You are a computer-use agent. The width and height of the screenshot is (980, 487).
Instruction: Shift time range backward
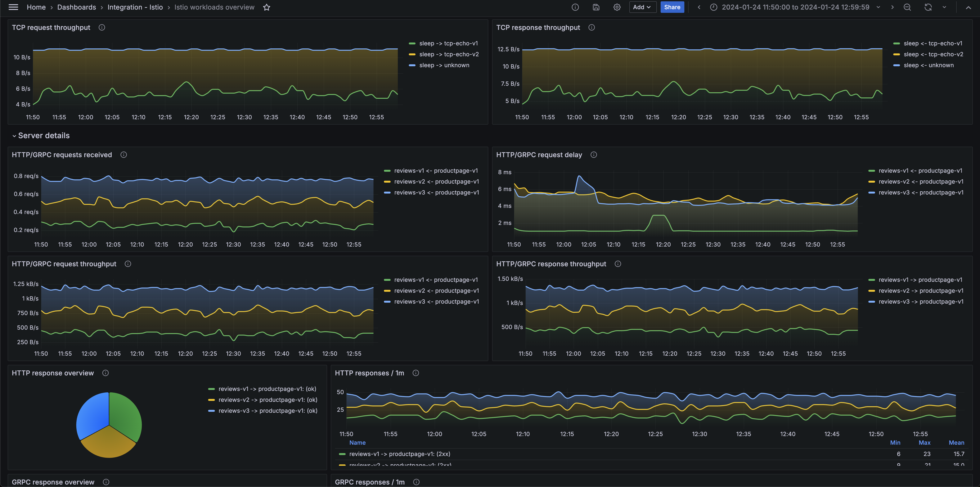699,7
